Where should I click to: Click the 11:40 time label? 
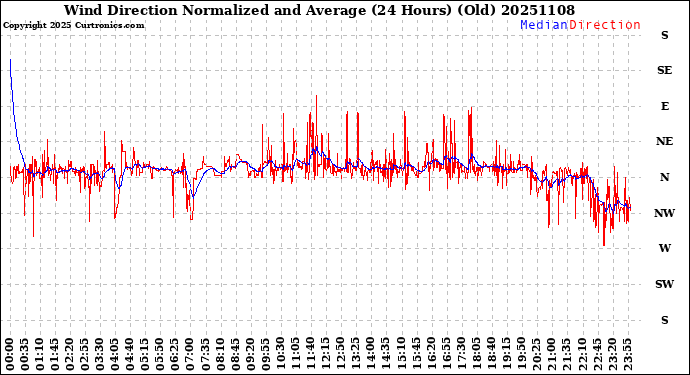pos(311,354)
